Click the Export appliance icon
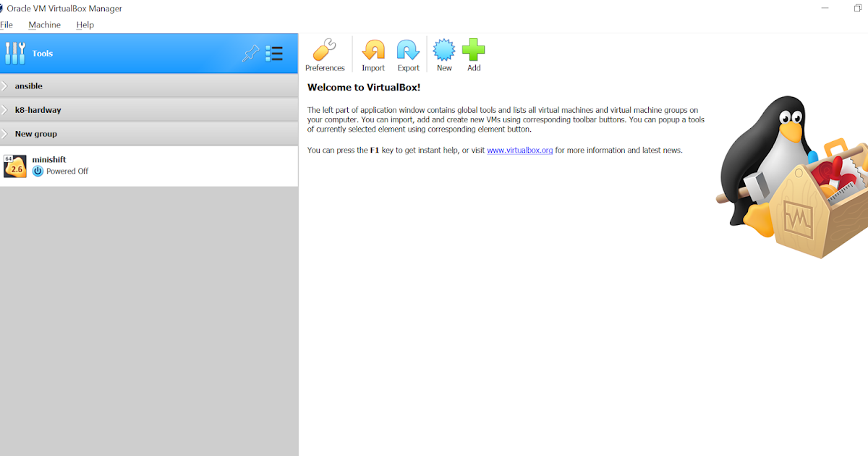This screenshot has width=868, height=456. point(408,54)
